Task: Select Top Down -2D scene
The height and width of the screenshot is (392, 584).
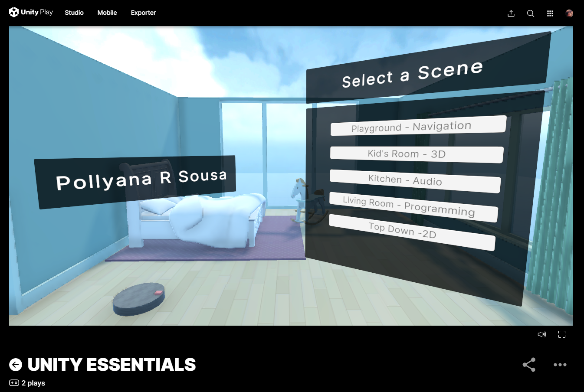Action: (x=412, y=232)
